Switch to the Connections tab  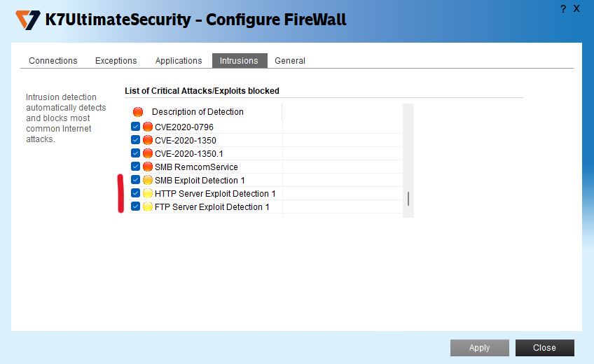pos(53,61)
